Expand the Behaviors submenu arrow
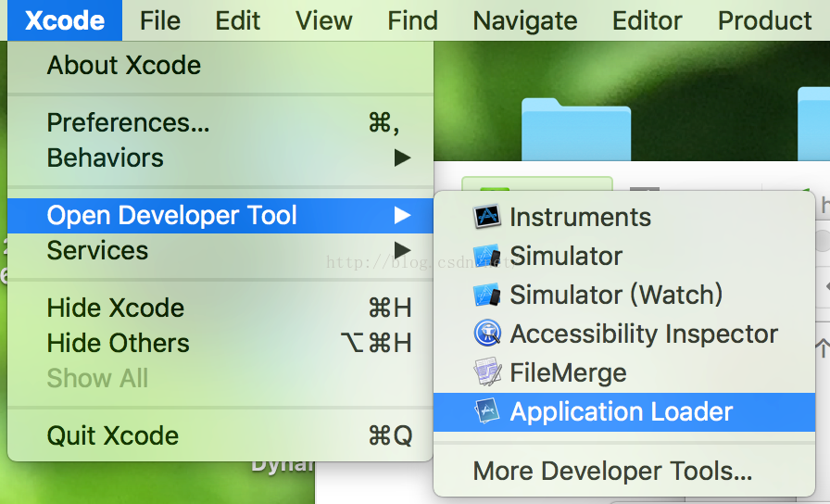 402,158
